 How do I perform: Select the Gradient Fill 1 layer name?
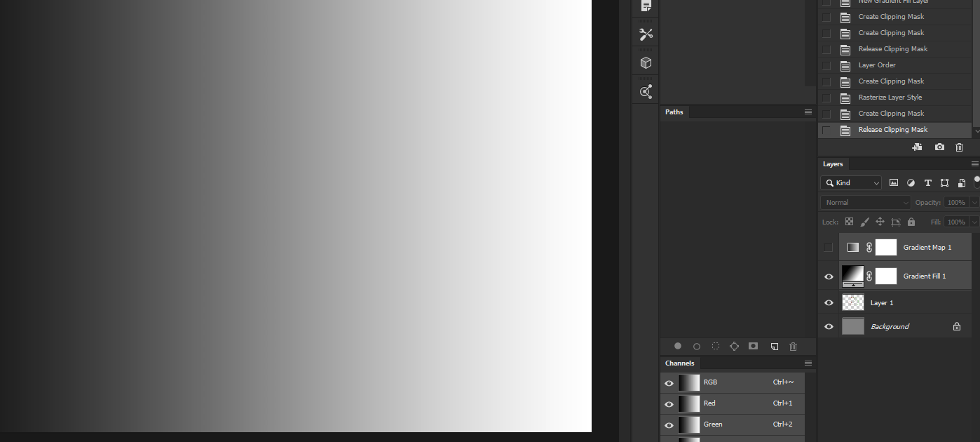tap(925, 276)
